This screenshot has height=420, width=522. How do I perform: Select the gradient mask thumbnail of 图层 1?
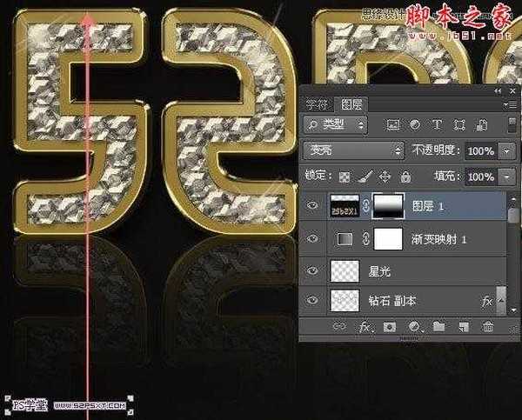(388, 206)
